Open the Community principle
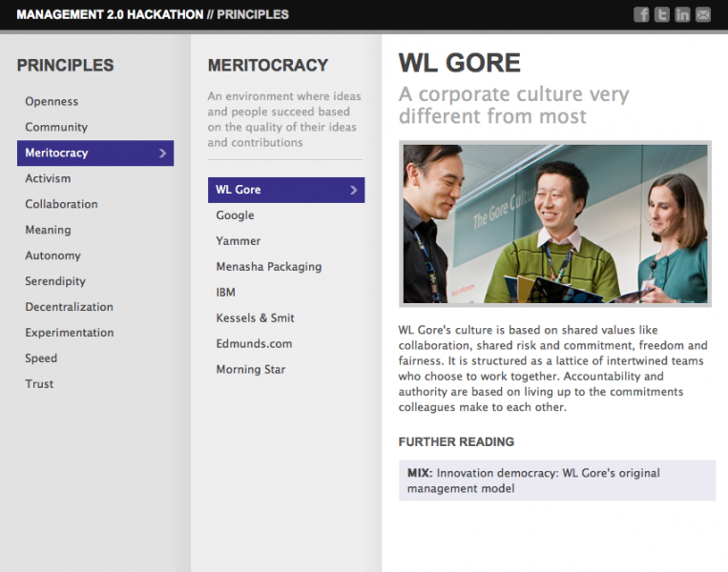The height and width of the screenshot is (572, 728). 56,127
